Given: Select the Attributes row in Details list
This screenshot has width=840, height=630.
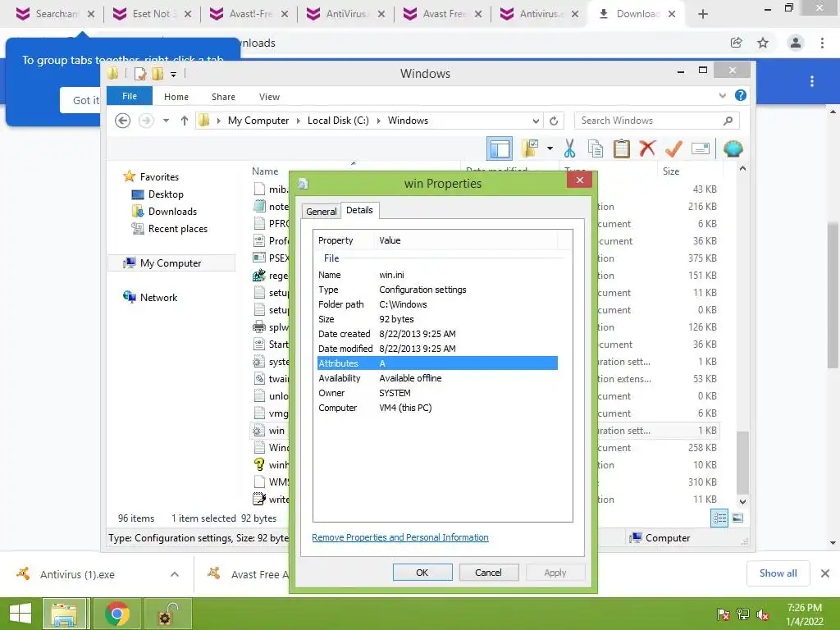Looking at the screenshot, I should pyautogui.click(x=437, y=363).
